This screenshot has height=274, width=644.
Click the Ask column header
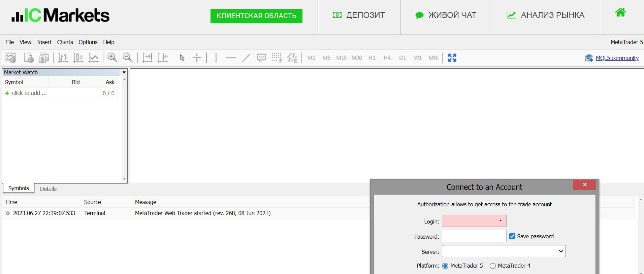tap(100, 82)
